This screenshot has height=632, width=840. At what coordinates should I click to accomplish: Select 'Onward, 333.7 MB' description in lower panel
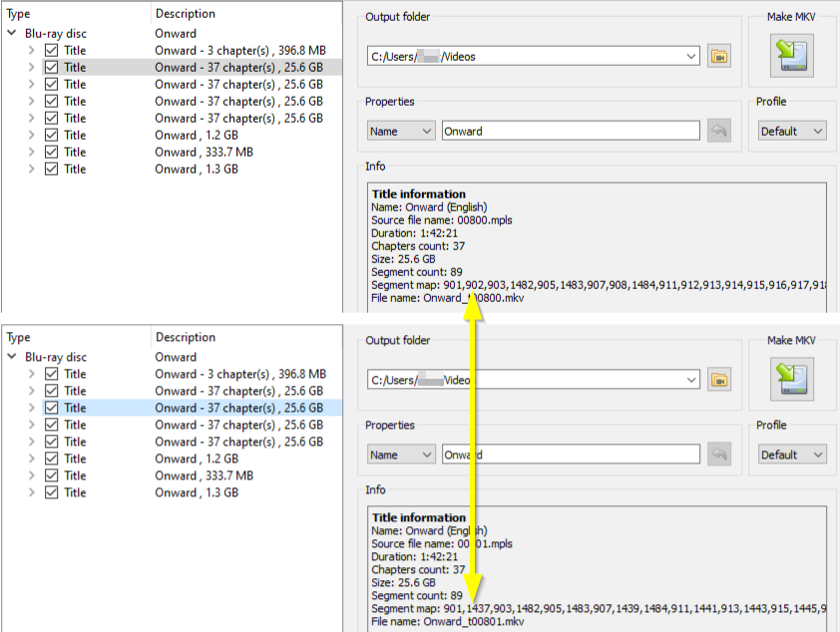[205, 475]
